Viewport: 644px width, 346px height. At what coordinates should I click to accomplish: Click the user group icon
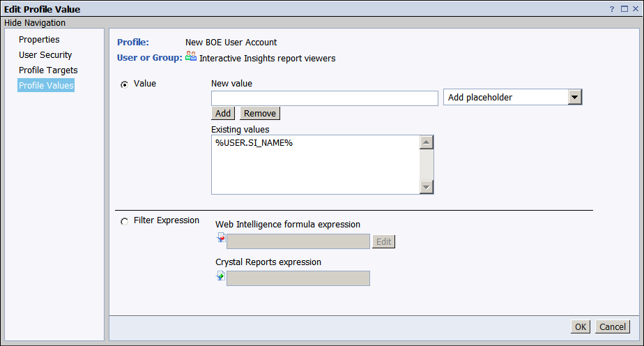click(x=191, y=57)
